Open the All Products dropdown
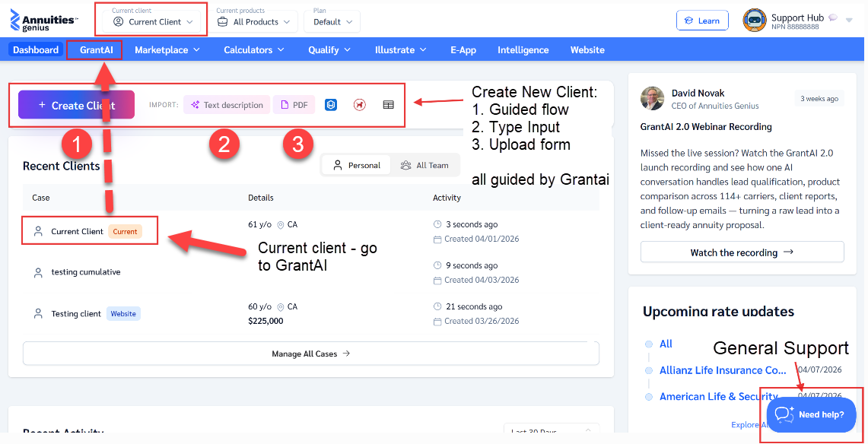Viewport: 868px width, 444px height. (x=253, y=21)
